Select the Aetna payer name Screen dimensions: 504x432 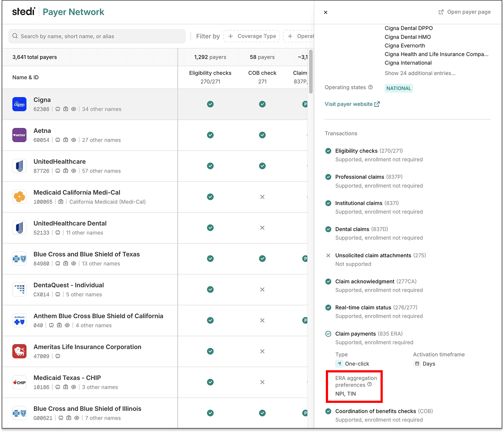click(x=42, y=131)
